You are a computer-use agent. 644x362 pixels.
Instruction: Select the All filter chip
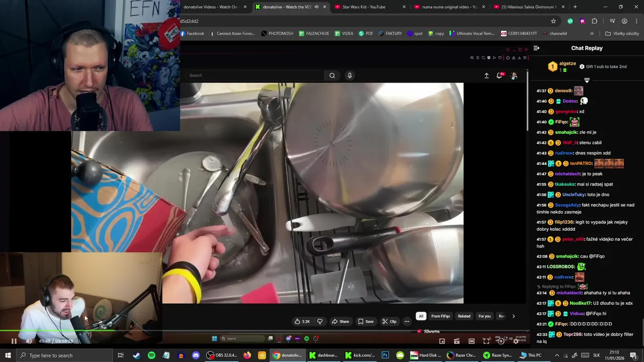[421, 316]
